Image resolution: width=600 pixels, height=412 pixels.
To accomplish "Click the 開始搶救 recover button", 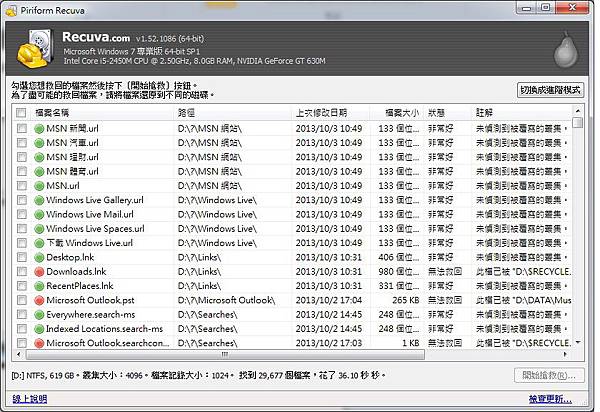I will coord(549,375).
